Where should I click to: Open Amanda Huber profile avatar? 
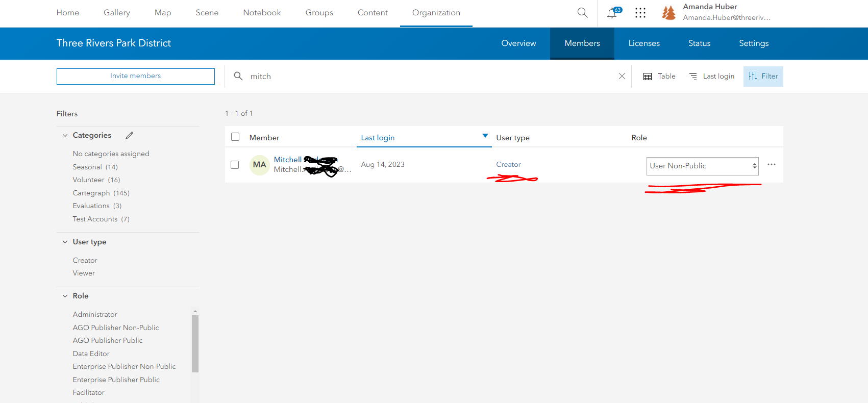(668, 13)
